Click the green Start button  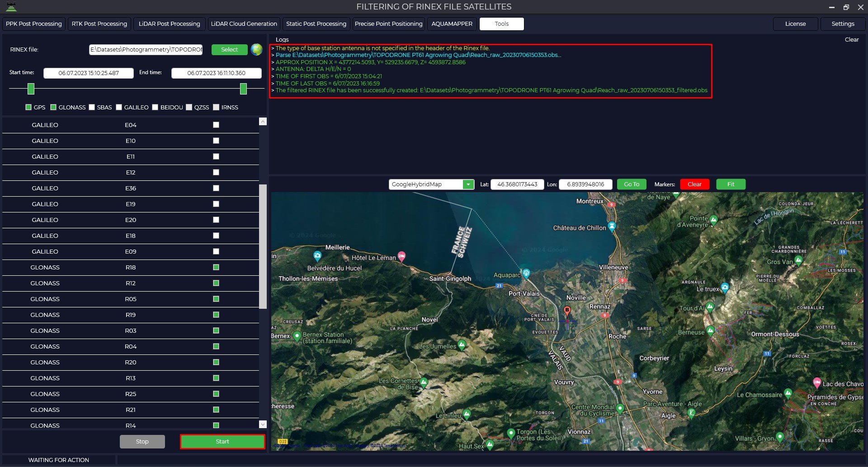point(222,442)
